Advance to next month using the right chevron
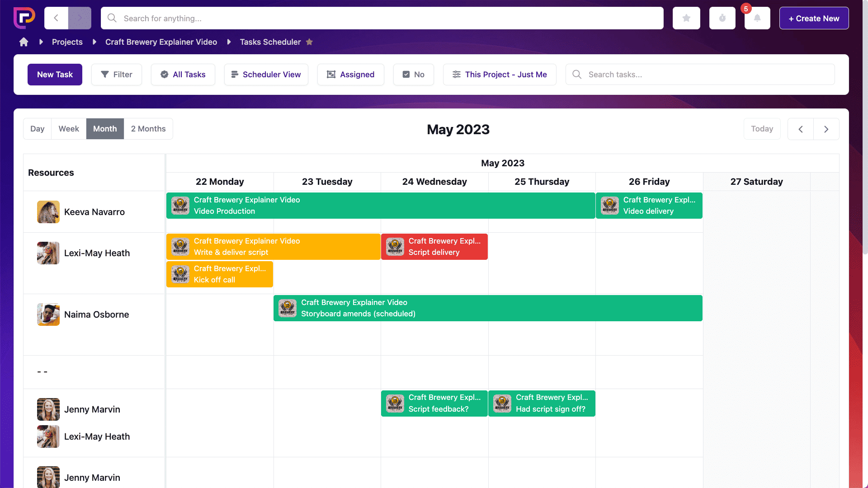The height and width of the screenshot is (488, 868). pos(826,129)
